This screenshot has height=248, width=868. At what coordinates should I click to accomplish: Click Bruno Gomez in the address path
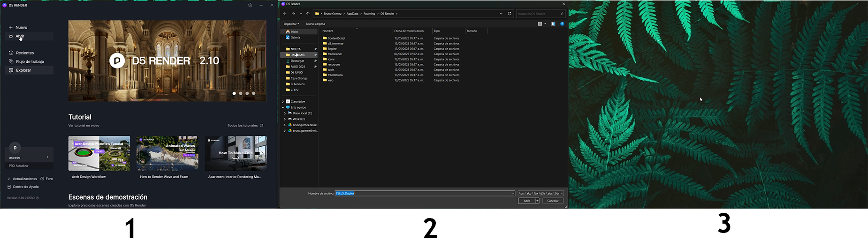[333, 14]
